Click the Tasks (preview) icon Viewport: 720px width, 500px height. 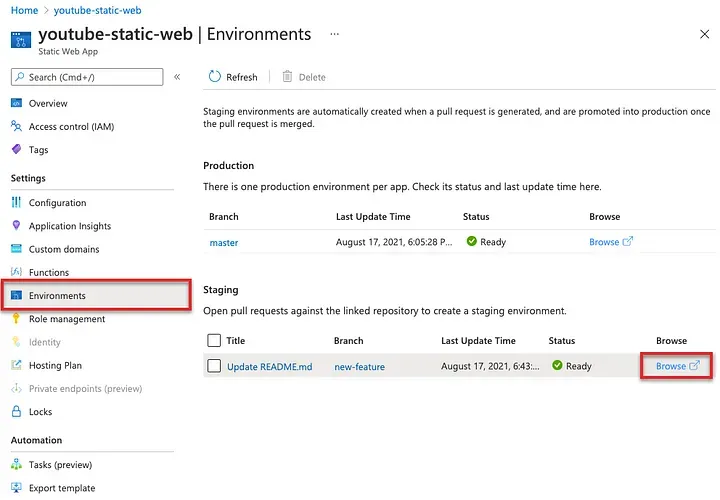click(17, 464)
